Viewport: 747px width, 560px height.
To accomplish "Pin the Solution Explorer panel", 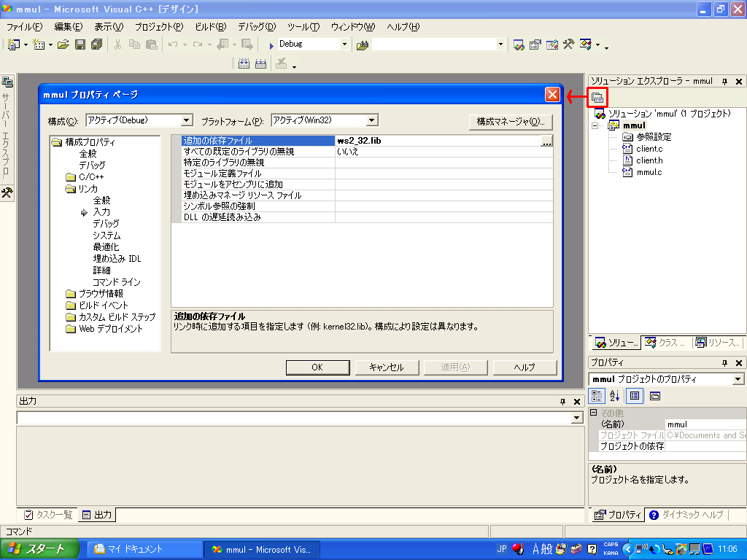I will click(x=724, y=82).
